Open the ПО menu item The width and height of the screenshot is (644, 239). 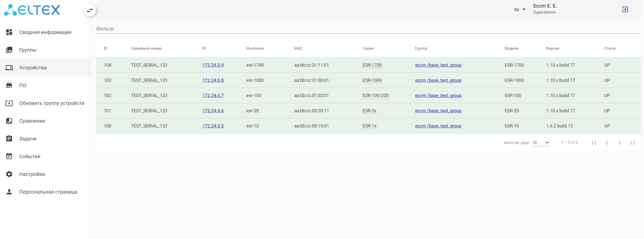[x=23, y=85]
